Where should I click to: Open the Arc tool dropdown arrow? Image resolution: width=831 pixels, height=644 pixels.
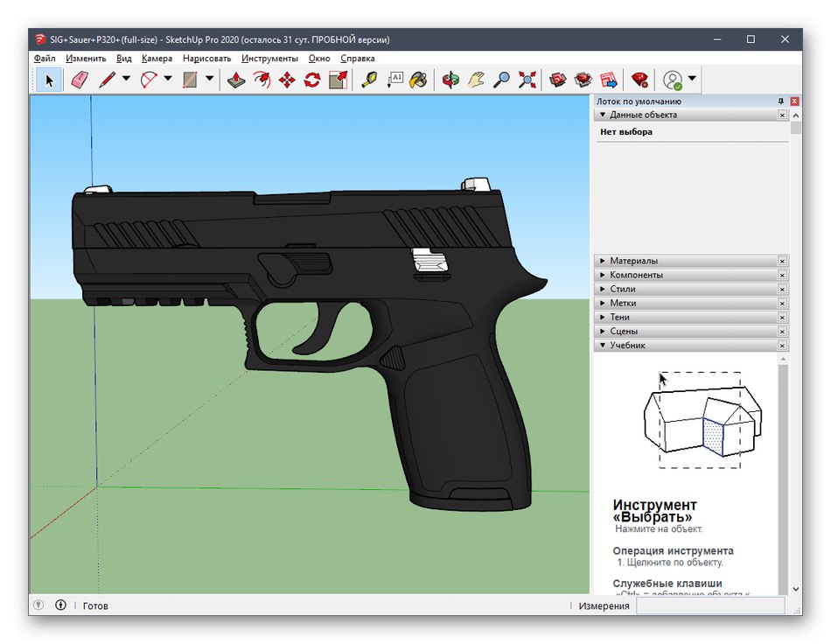(168, 79)
